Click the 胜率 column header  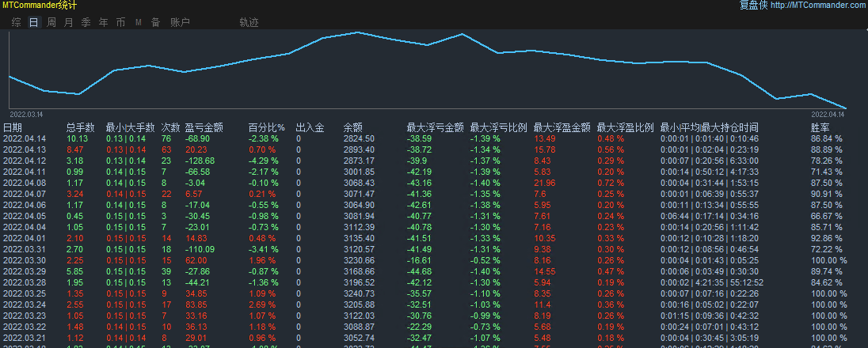(x=820, y=128)
